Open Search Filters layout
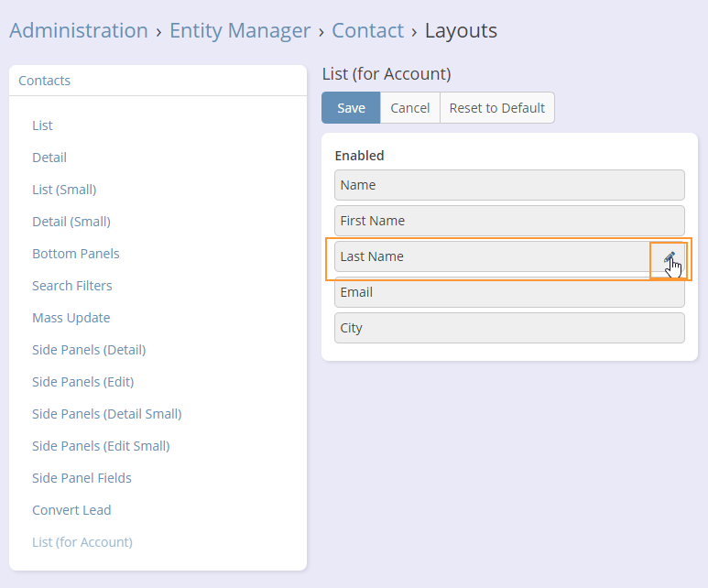The width and height of the screenshot is (708, 588). [72, 286]
